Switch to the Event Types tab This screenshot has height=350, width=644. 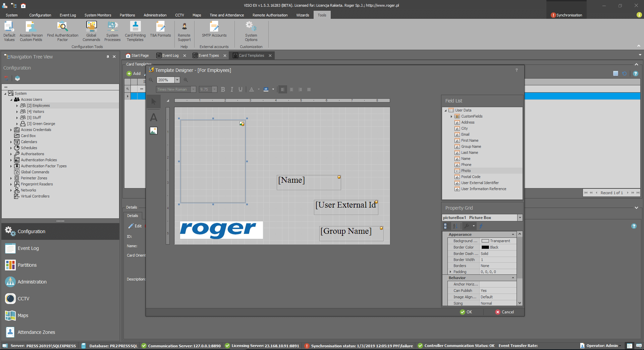208,55
